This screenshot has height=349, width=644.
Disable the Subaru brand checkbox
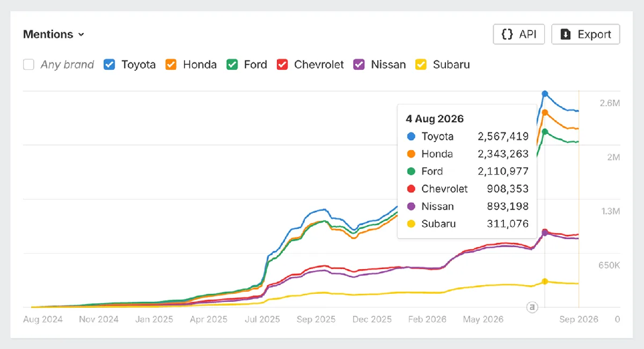421,65
